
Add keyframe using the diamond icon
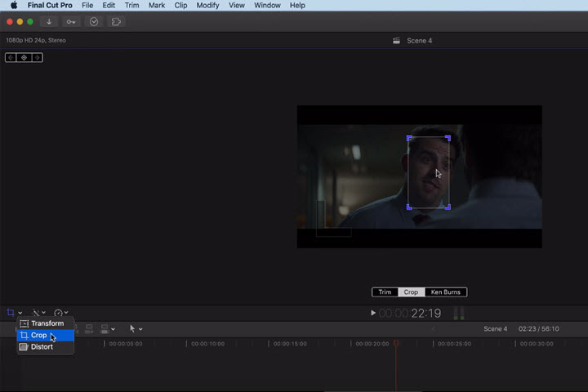coord(24,58)
